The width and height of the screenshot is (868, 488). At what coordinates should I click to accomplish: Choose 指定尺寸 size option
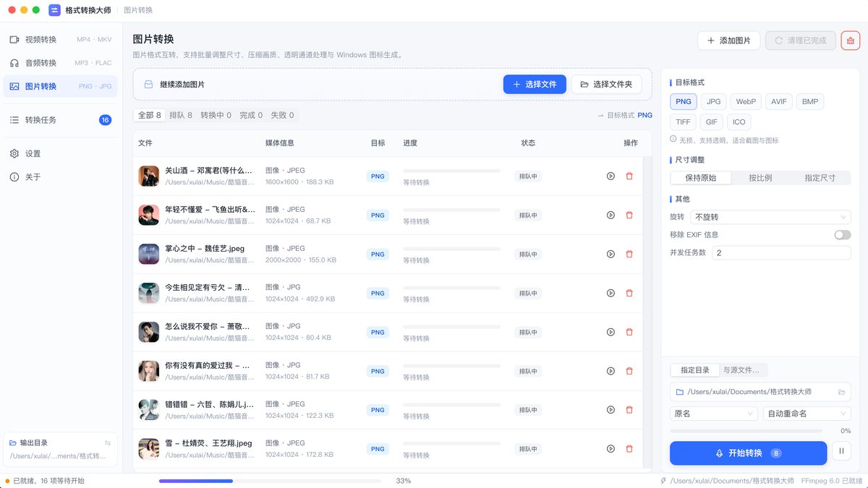point(820,178)
